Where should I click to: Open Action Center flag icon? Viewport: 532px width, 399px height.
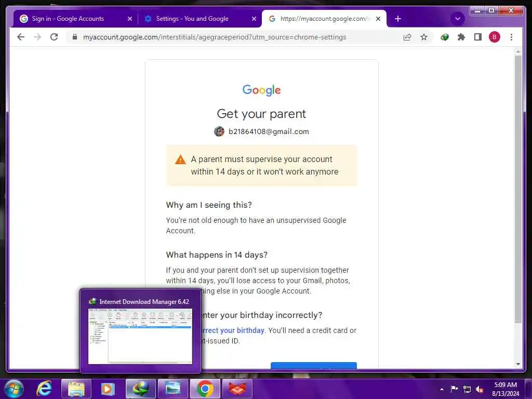454,389
